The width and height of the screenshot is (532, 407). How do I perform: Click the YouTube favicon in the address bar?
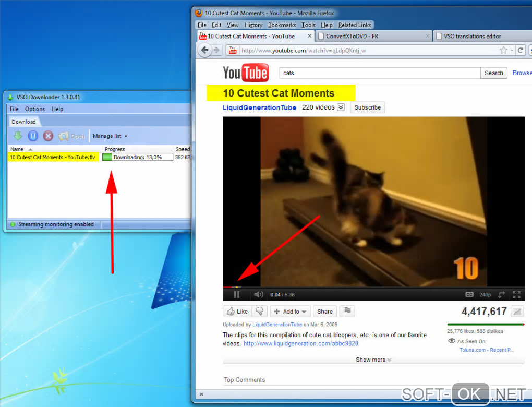tap(233, 50)
